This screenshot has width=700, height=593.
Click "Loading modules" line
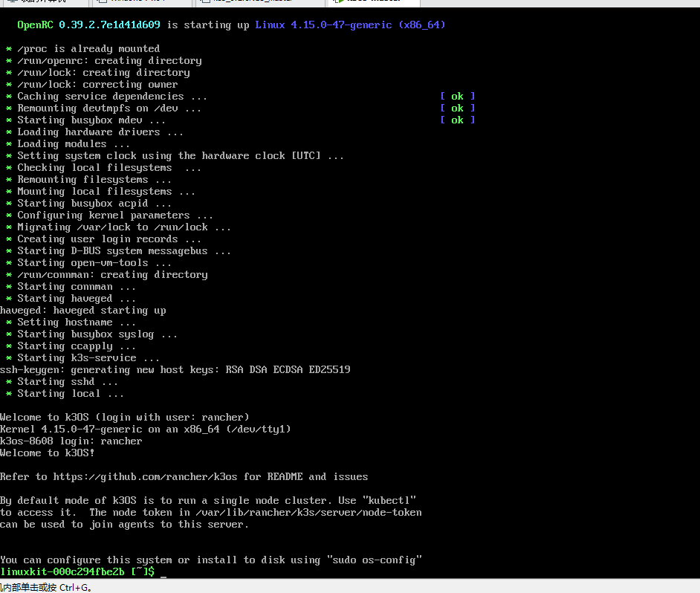coord(68,143)
